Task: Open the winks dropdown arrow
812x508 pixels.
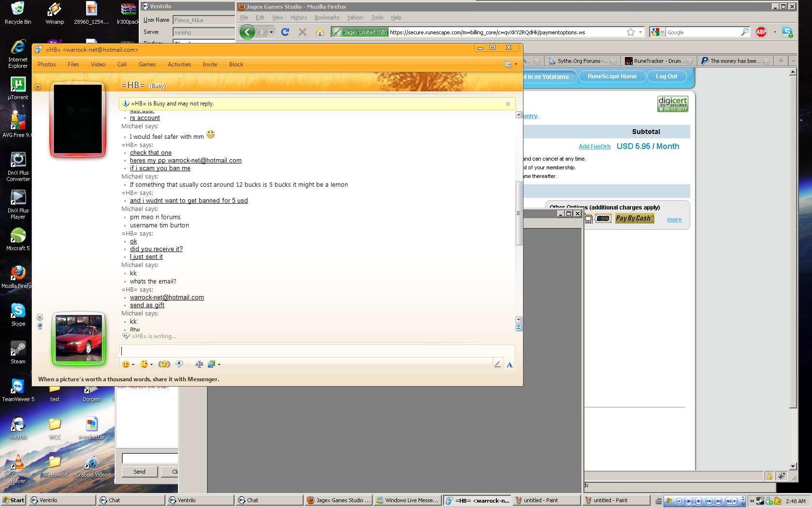Action: point(151,365)
